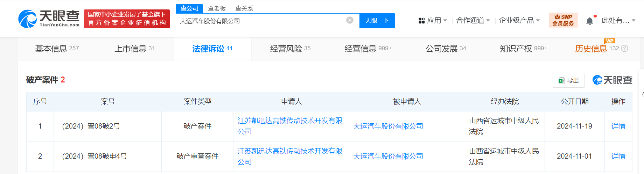Click the 天眼一下 search button
Screen dimensions: 644x174
click(377, 21)
